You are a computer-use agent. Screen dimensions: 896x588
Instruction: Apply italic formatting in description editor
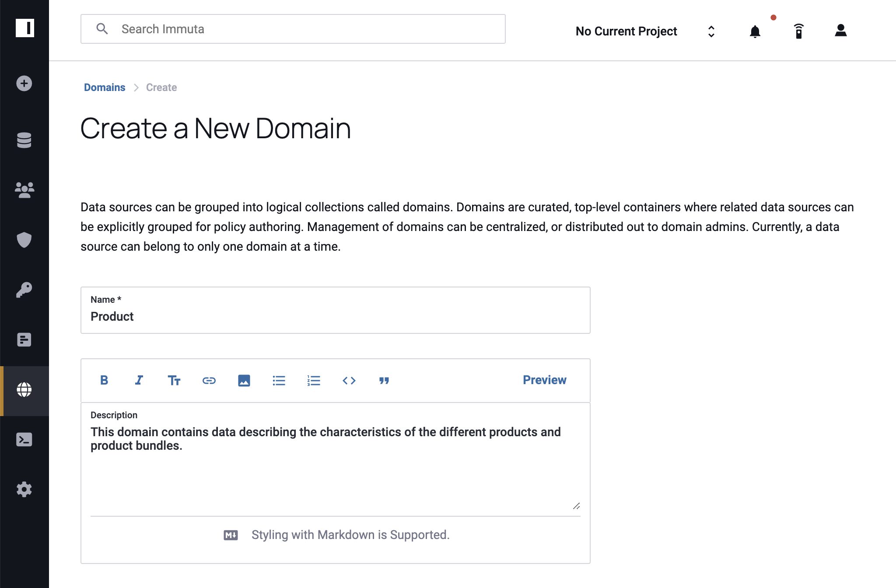[x=139, y=380]
